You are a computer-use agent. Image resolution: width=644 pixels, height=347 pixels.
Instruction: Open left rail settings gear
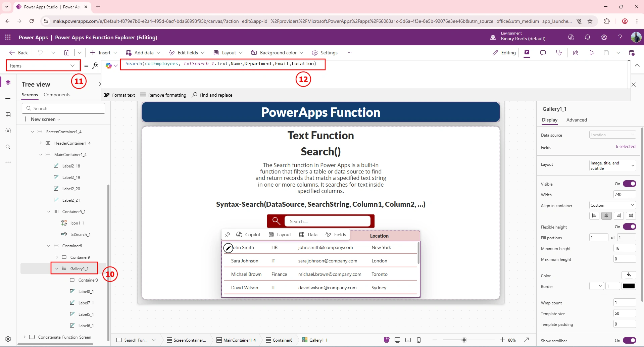tap(8, 339)
